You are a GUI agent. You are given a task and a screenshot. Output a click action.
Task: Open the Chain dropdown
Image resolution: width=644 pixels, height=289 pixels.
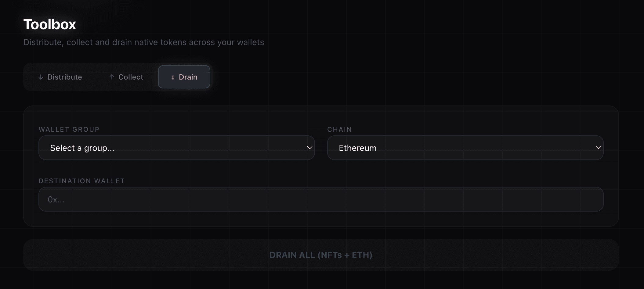coord(465,148)
